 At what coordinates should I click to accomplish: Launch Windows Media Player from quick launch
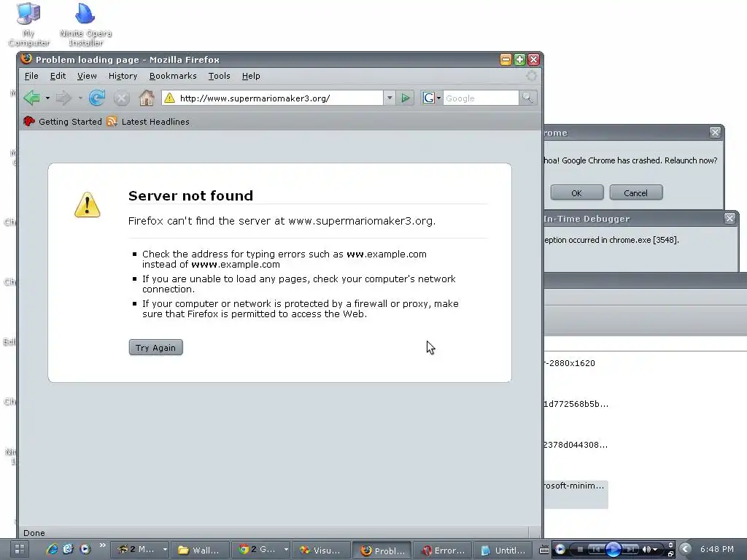coord(85,549)
